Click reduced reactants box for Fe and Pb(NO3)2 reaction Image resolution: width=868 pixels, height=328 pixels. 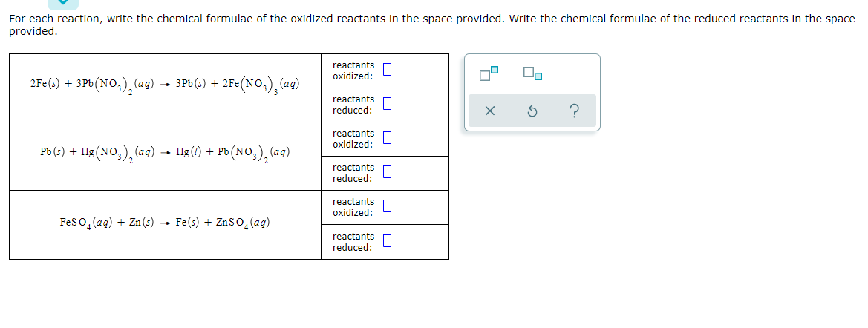[388, 104]
